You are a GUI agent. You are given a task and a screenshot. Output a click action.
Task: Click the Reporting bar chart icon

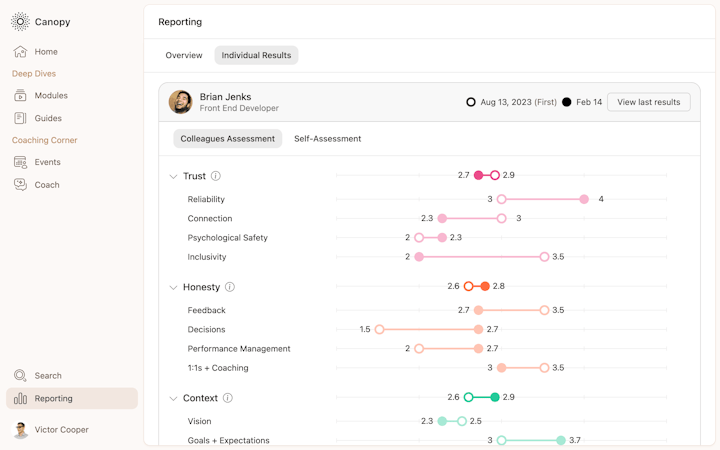[20, 399]
